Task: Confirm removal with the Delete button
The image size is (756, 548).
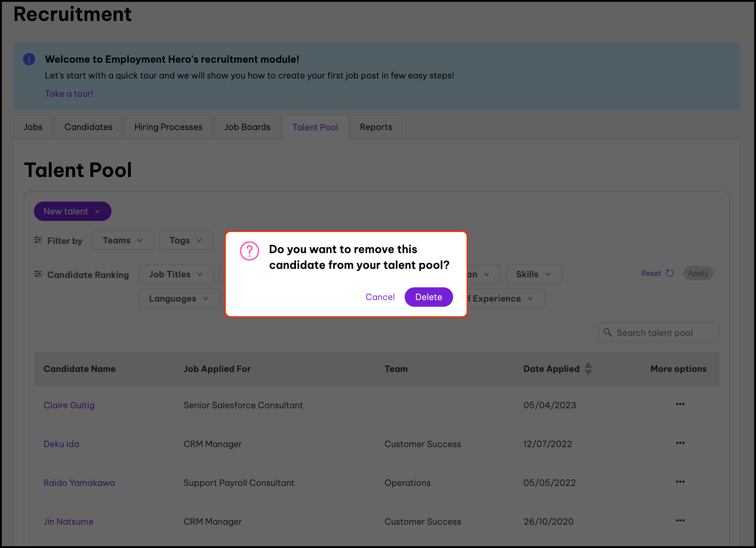Action: click(428, 297)
